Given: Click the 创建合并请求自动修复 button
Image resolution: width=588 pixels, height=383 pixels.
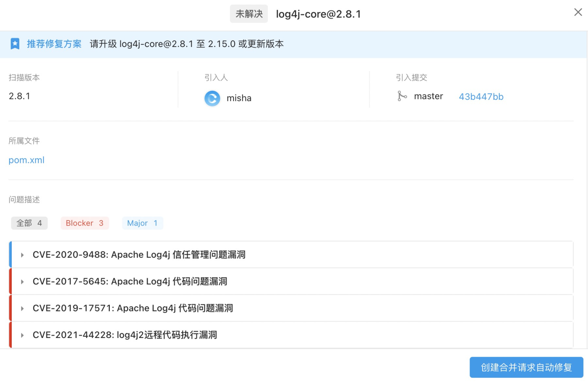Looking at the screenshot, I should (526, 367).
